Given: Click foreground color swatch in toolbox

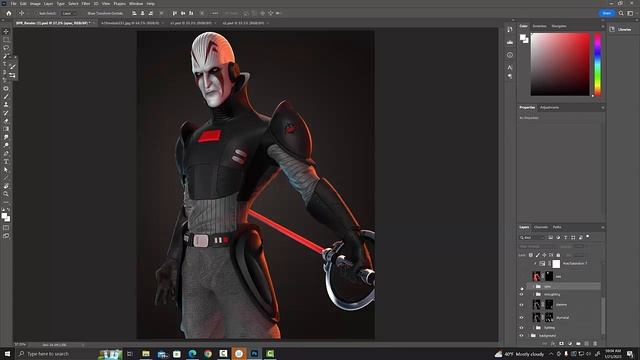Looking at the screenshot, I should [x=4, y=216].
